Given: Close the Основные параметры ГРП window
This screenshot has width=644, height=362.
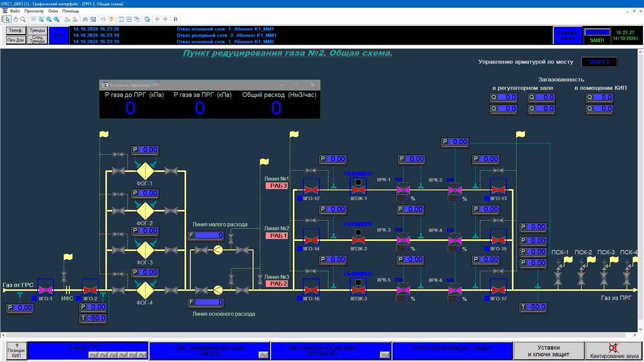Looking at the screenshot, I should pos(312,85).
